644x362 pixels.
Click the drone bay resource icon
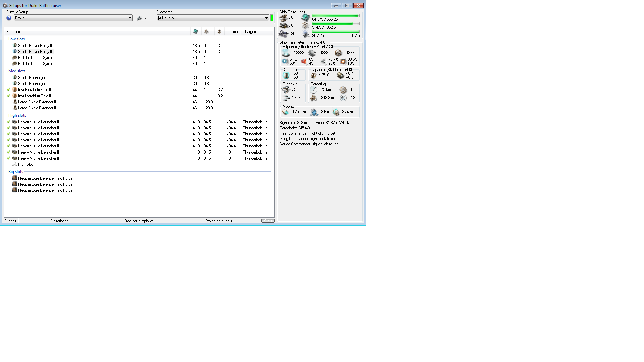pos(305,34)
